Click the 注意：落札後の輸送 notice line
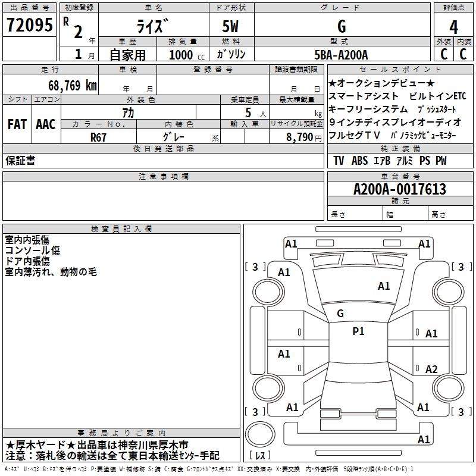Image resolution: width=476 pixels, height=476 pixels. pos(112,456)
